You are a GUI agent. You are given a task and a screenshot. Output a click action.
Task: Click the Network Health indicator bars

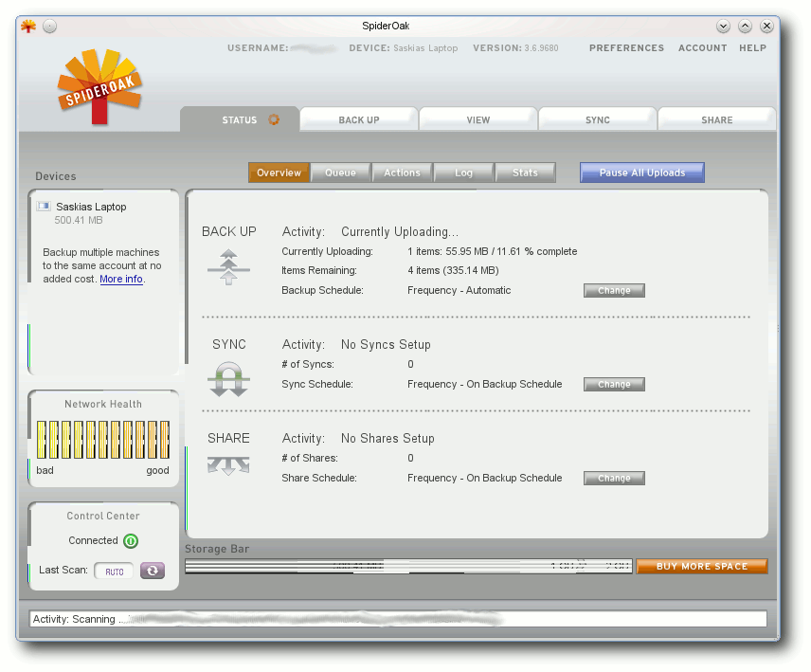pos(103,440)
